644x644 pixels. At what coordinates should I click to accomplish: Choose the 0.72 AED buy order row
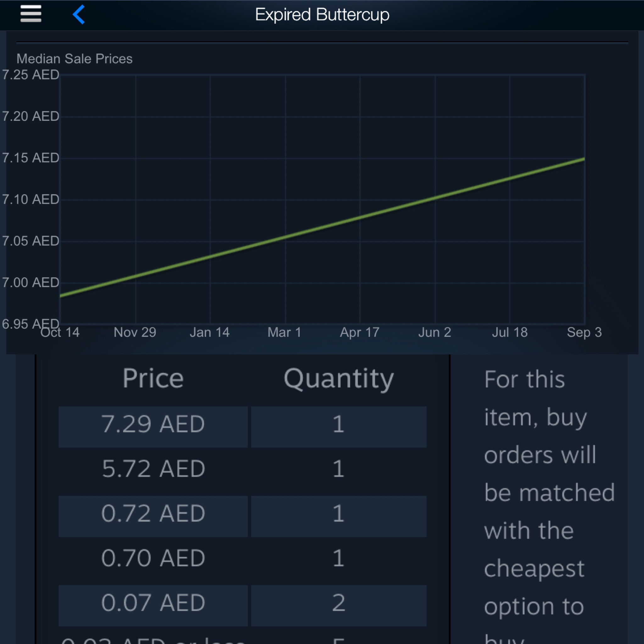pos(153,513)
